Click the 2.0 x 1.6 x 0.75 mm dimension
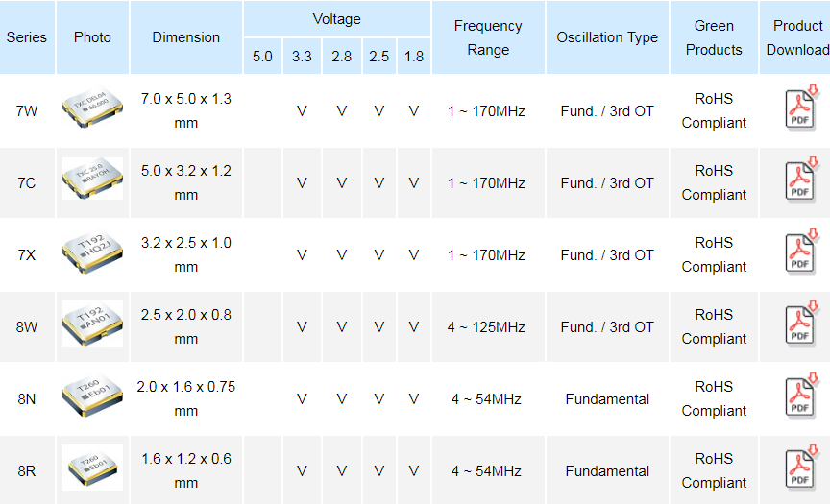 (186, 398)
